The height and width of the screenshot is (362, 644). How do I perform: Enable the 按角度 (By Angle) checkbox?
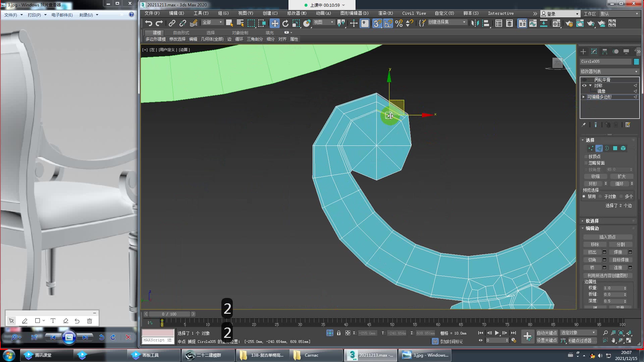(586, 170)
